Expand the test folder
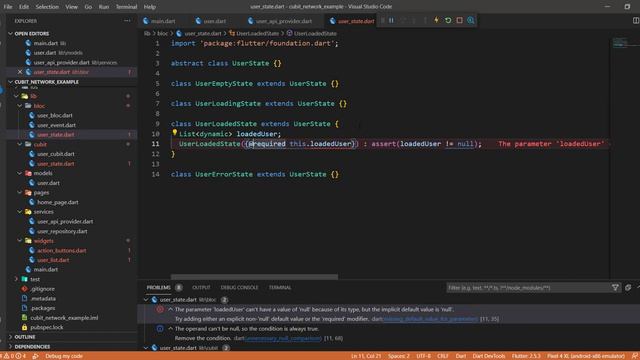 pyautogui.click(x=16, y=279)
